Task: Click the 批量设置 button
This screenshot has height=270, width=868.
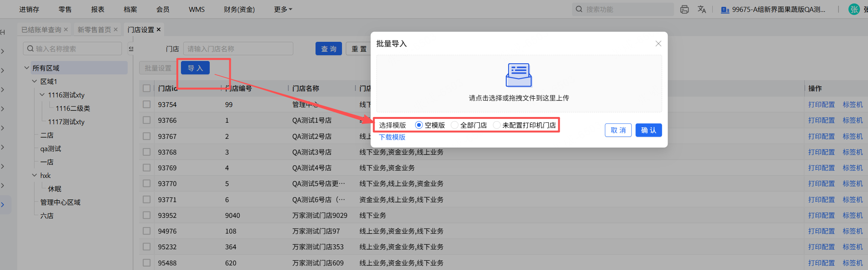Action: coord(158,68)
